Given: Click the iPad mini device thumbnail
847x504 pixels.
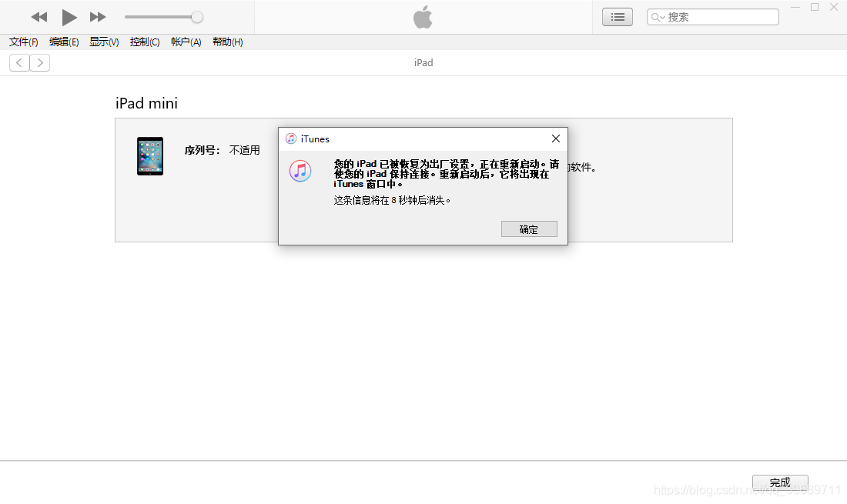Looking at the screenshot, I should (150, 156).
